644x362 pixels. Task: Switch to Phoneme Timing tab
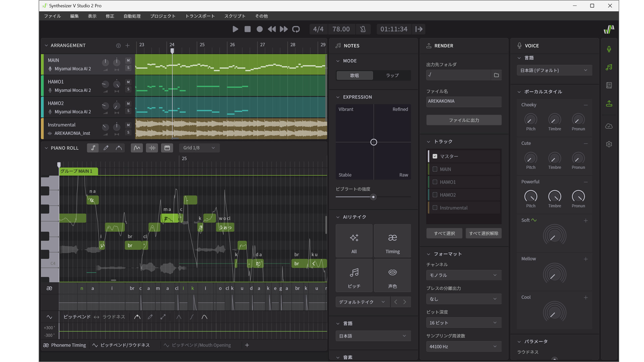click(65, 345)
